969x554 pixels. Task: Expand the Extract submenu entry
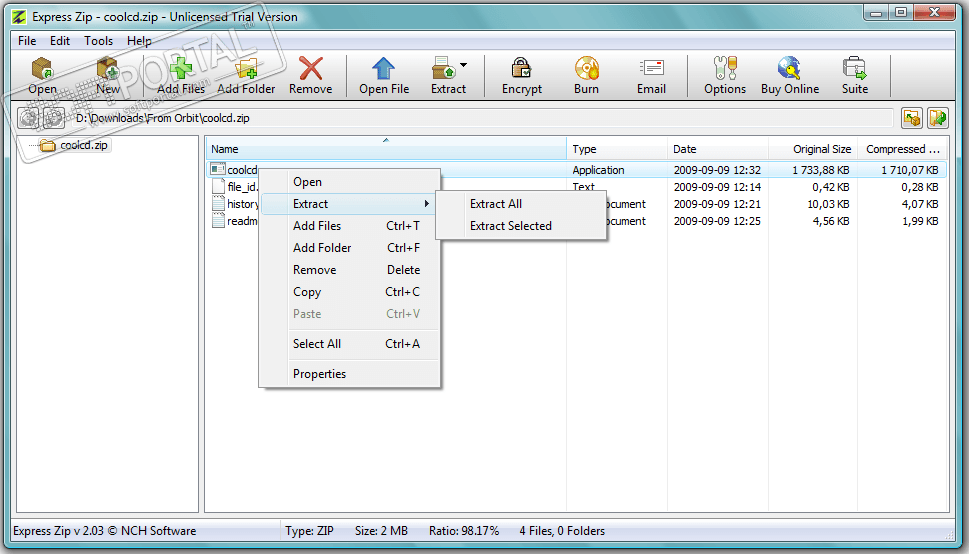pyautogui.click(x=350, y=204)
